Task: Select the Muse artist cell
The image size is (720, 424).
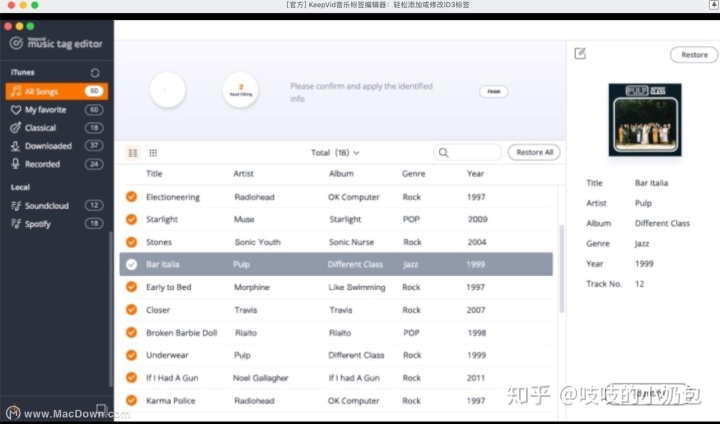Action: point(244,220)
